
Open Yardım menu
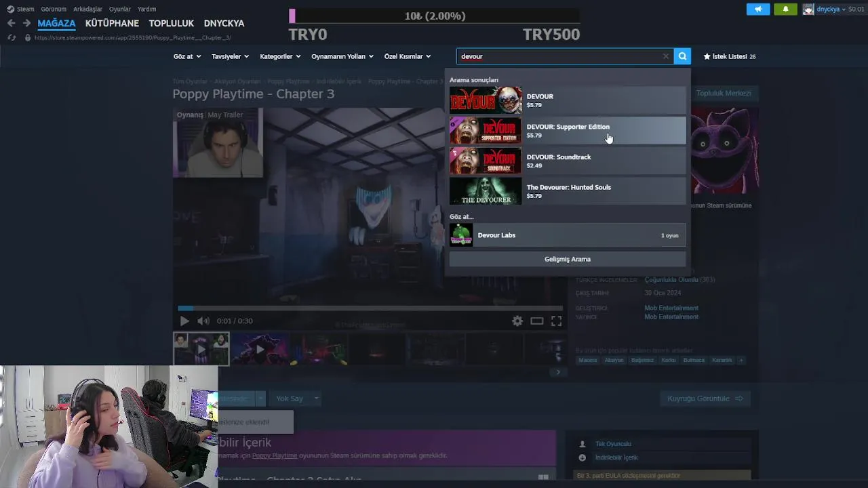[146, 9]
